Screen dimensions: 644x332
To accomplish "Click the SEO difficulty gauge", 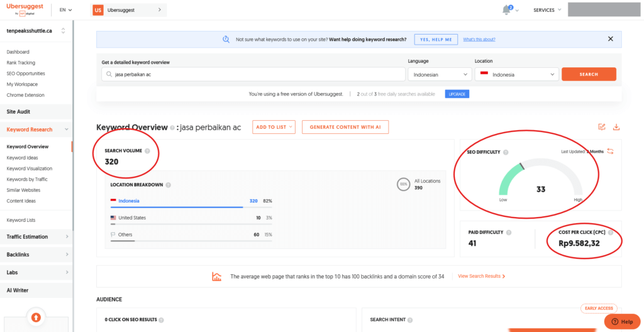I will click(x=540, y=177).
